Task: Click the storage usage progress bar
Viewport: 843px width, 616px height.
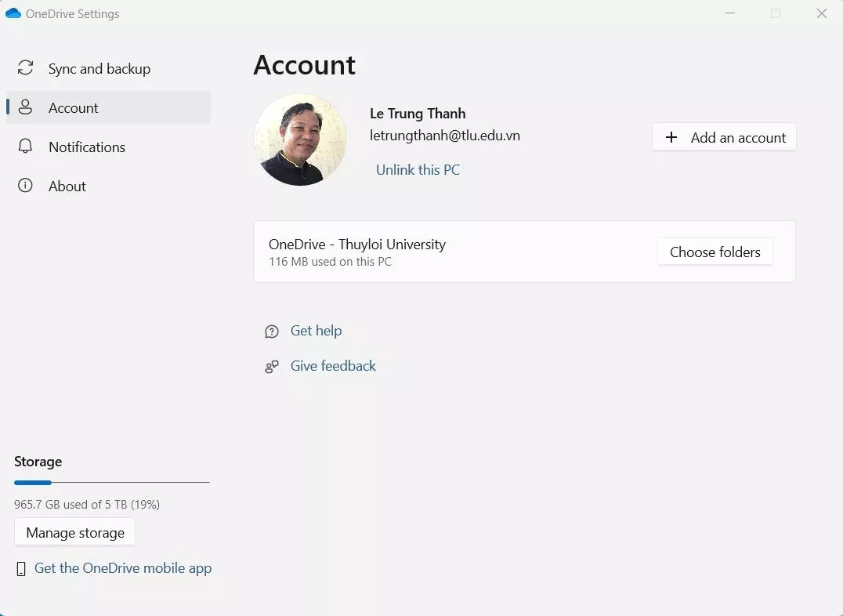Action: (112, 483)
